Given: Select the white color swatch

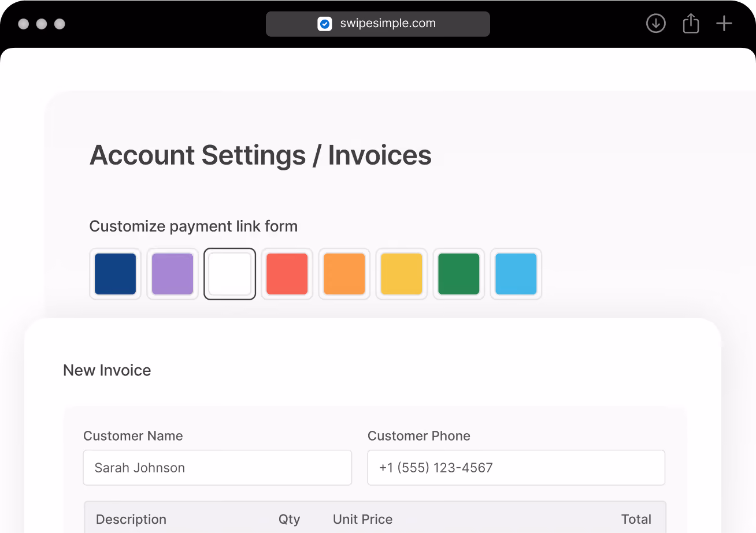Looking at the screenshot, I should (230, 274).
